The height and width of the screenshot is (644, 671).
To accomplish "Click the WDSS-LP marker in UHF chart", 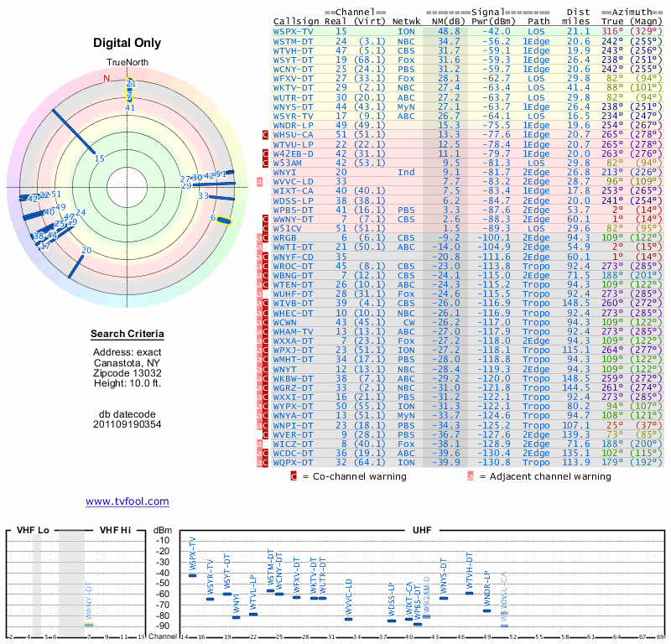I will tap(392, 621).
